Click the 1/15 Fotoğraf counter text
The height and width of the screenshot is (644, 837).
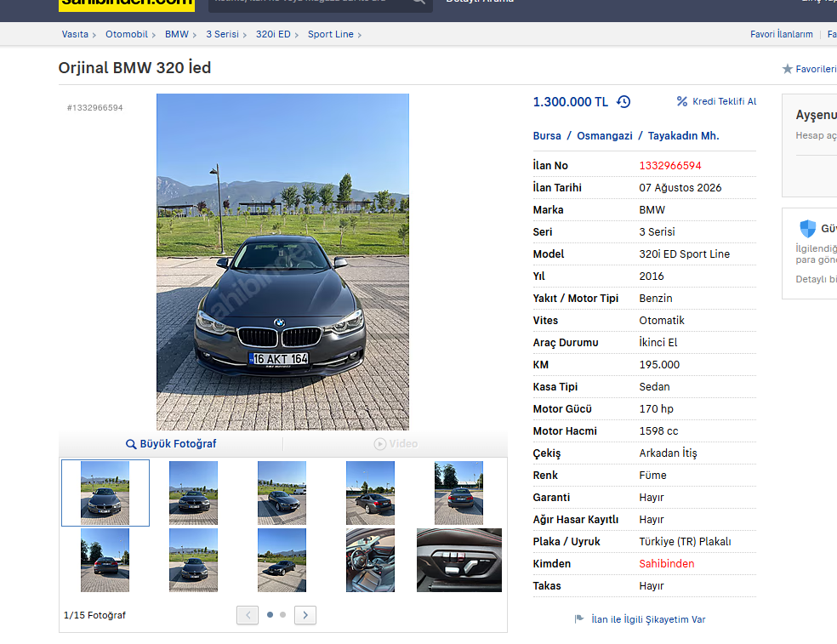(x=94, y=615)
